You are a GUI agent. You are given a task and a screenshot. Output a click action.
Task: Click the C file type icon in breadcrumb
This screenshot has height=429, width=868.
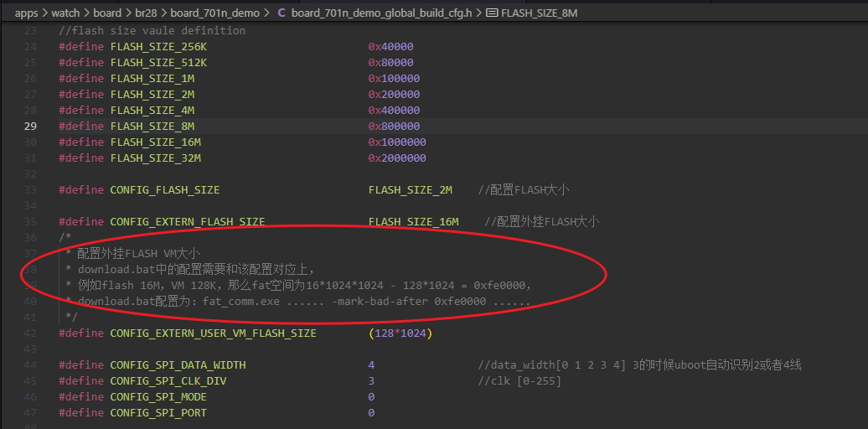point(282,13)
